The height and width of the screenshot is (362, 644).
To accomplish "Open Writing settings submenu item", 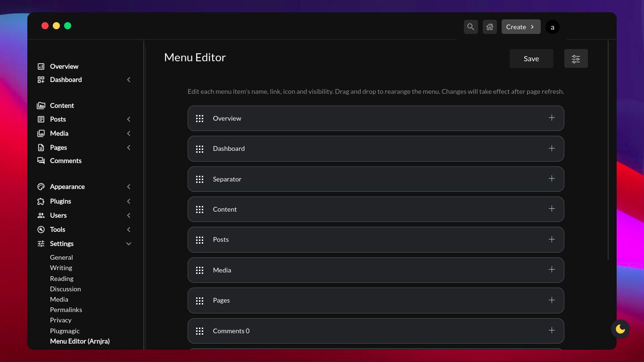I will [61, 268].
